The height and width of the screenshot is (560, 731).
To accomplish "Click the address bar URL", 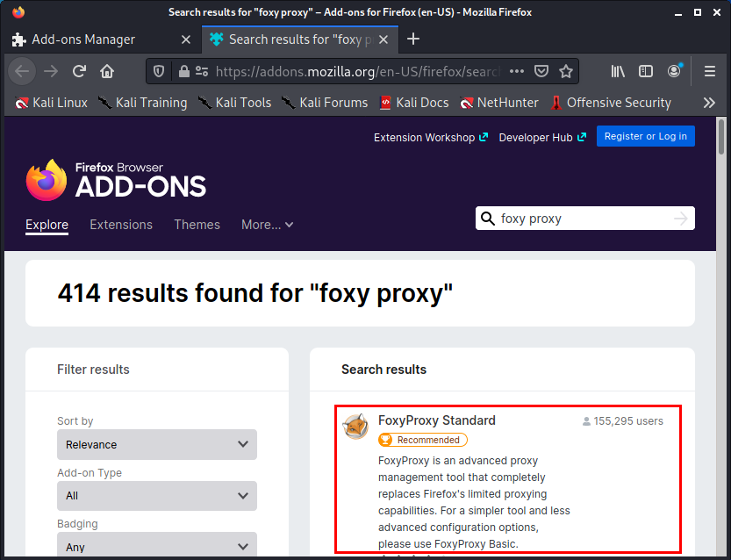I will (357, 71).
